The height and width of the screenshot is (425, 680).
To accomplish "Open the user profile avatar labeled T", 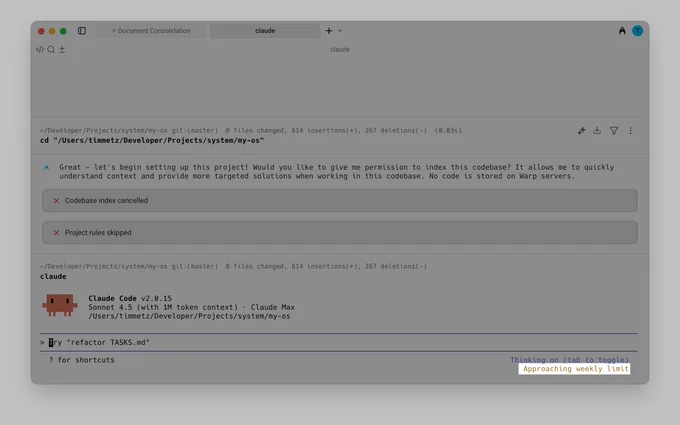I will (638, 31).
